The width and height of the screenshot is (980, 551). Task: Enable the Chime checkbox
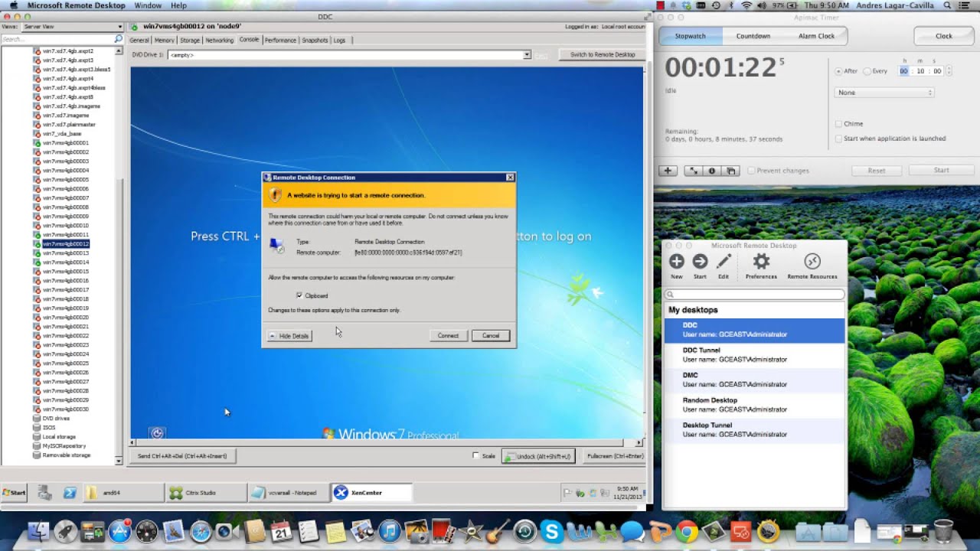click(838, 124)
